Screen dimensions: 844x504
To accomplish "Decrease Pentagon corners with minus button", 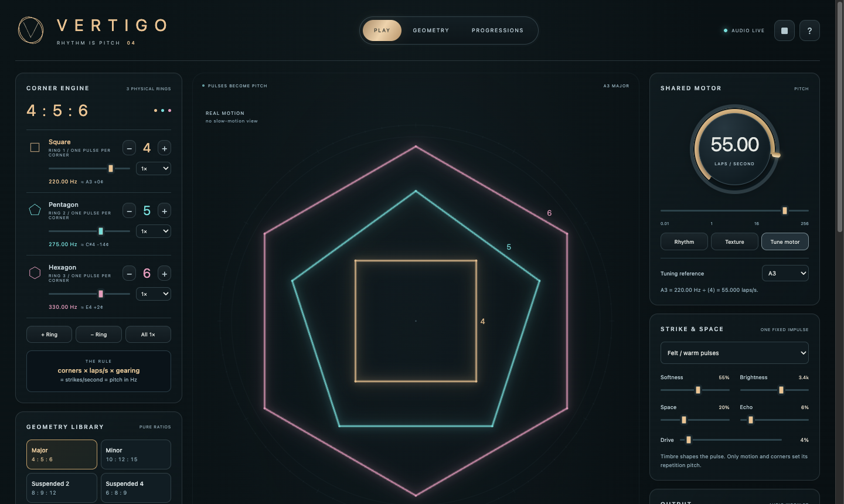I will click(x=130, y=211).
